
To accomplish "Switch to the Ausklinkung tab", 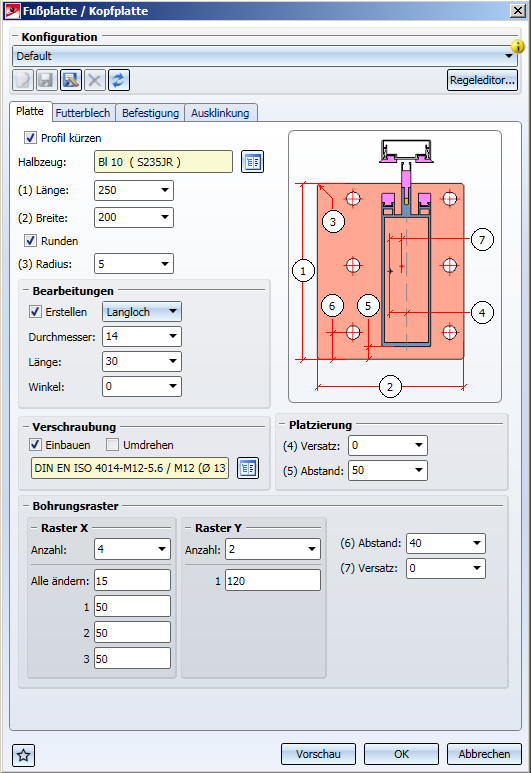I will (220, 113).
